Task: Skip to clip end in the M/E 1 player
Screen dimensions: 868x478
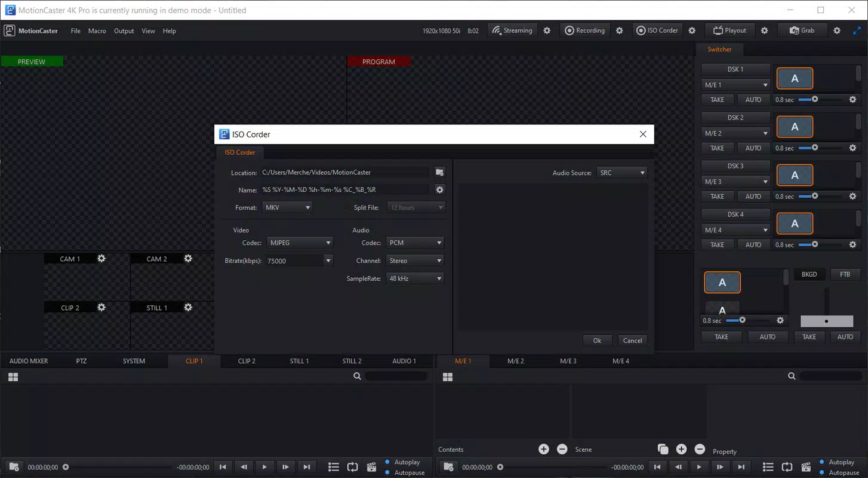Action: (x=741, y=467)
